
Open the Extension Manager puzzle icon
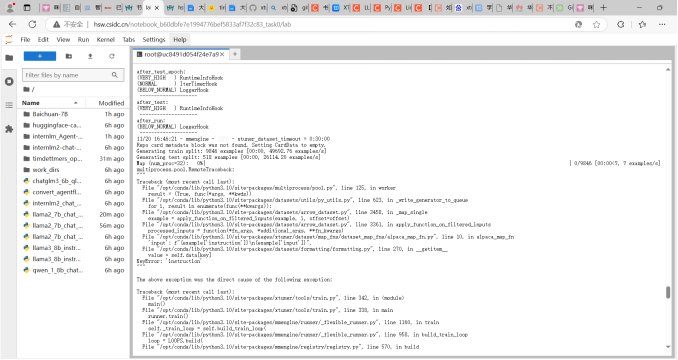(9, 129)
